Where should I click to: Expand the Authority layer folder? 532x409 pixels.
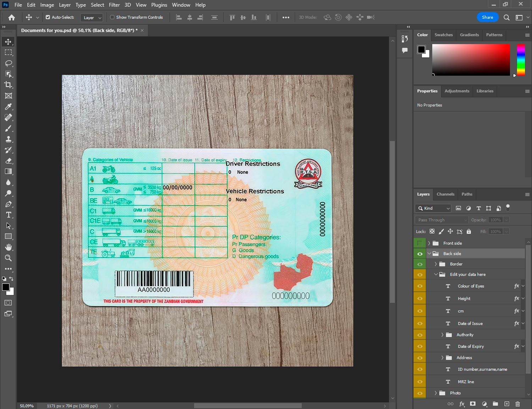(442, 335)
